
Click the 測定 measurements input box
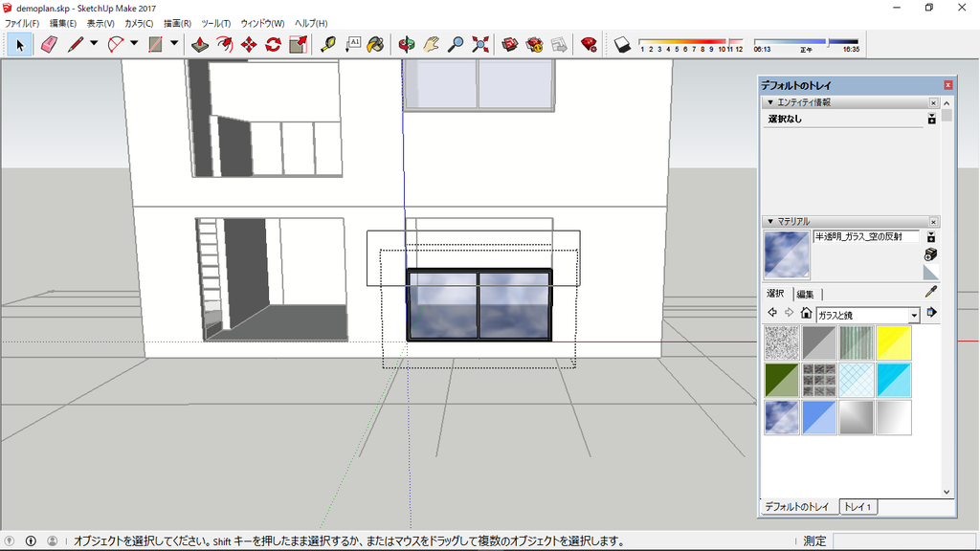tap(903, 540)
